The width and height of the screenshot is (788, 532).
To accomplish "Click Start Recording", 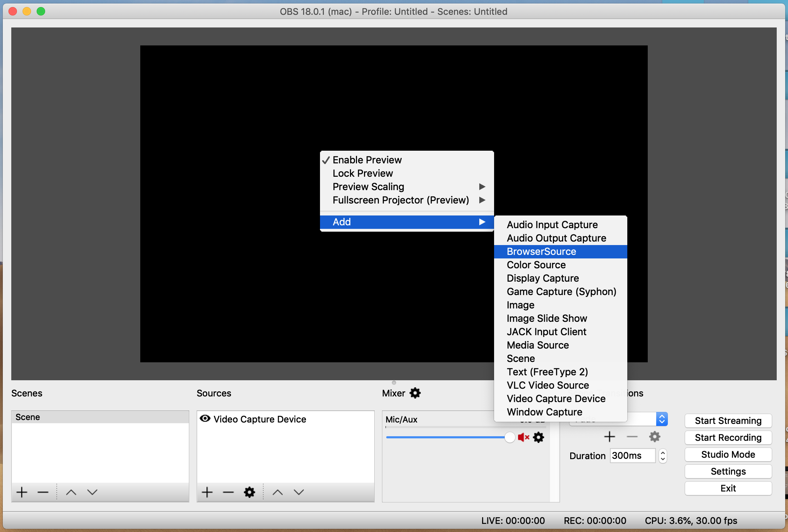I will (x=728, y=438).
